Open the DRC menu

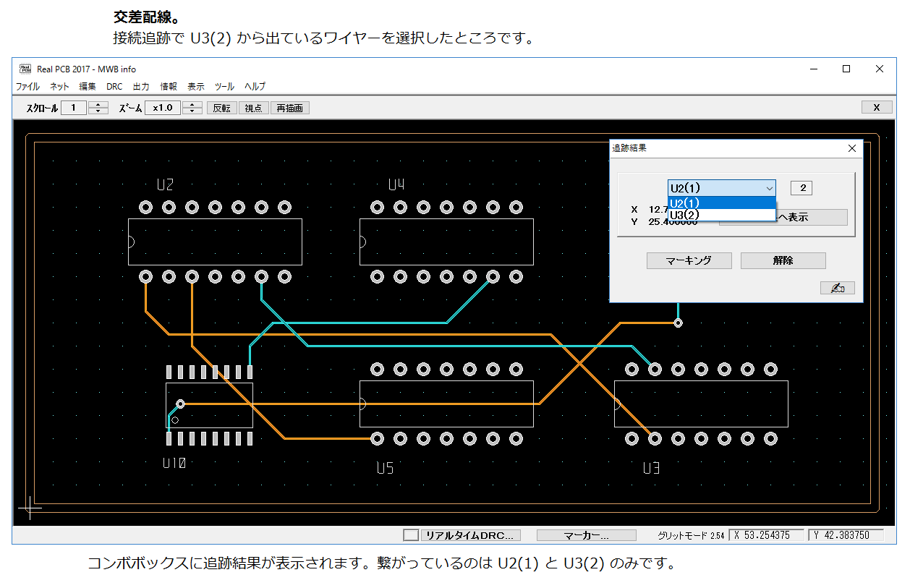[114, 86]
